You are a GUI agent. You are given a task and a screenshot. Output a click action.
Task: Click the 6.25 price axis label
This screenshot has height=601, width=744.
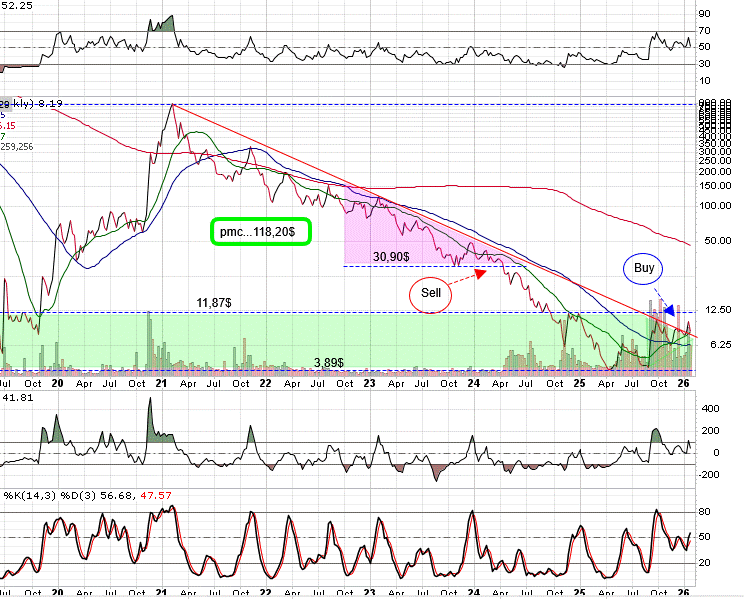717,344
